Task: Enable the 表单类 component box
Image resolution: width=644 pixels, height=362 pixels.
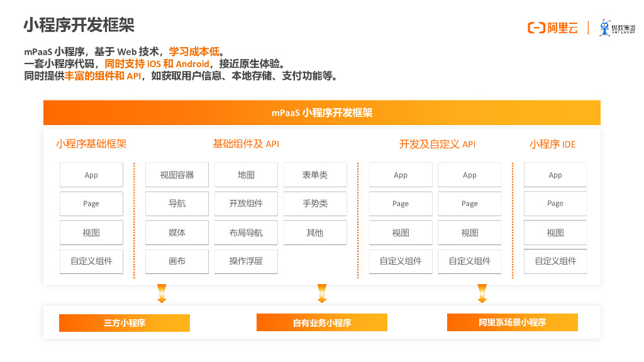Action: [314, 175]
